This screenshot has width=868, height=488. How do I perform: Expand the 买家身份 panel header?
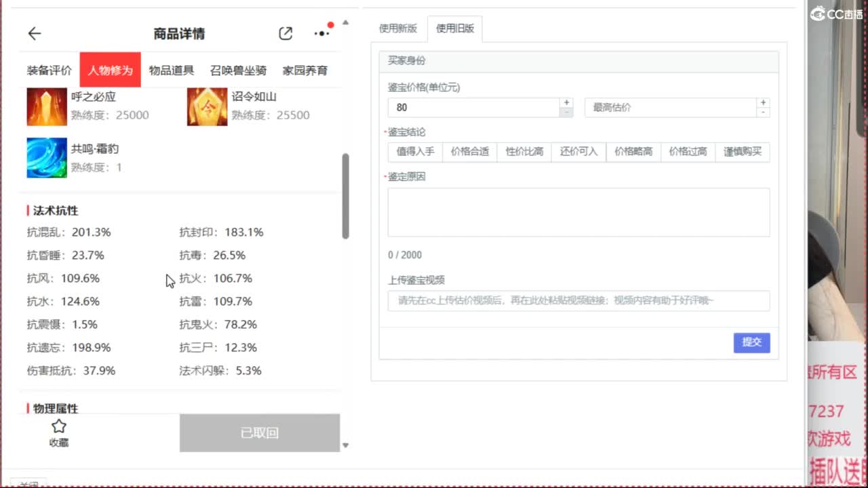[579, 61]
